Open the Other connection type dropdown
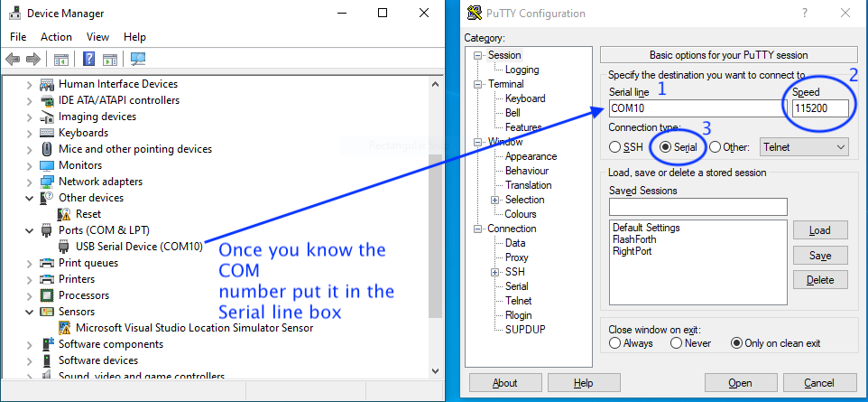This screenshot has height=402, width=868. (804, 146)
